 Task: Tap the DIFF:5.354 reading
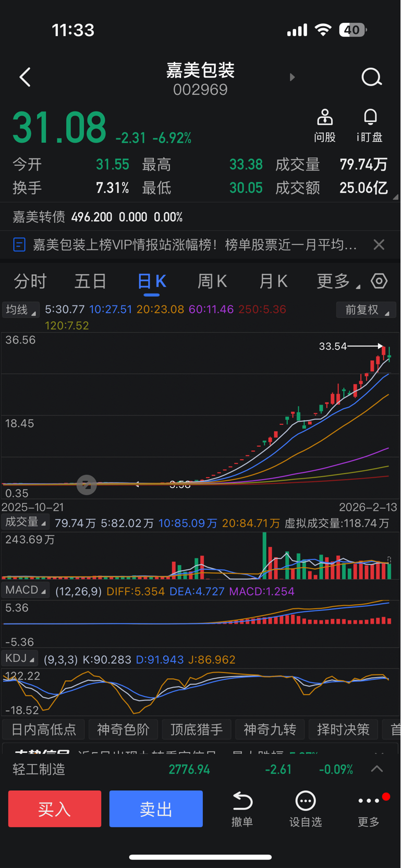136,591
